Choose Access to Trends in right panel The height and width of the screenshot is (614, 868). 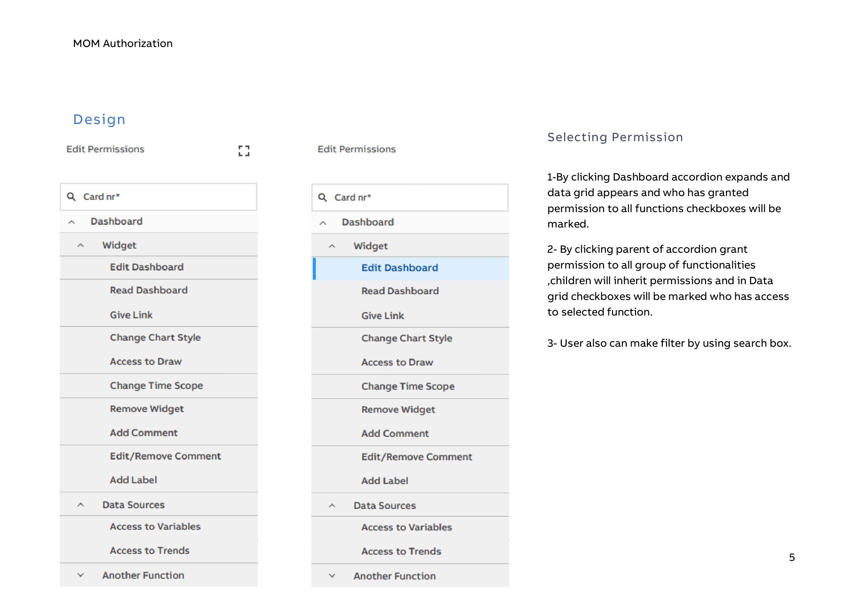[x=401, y=552]
